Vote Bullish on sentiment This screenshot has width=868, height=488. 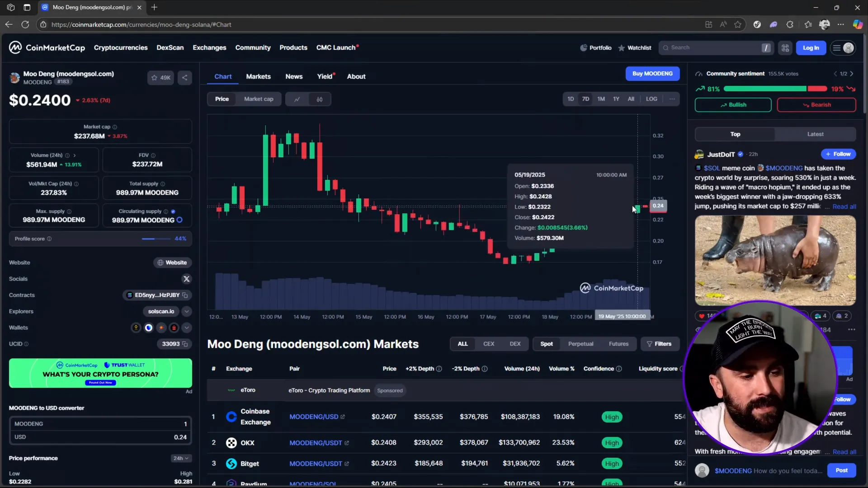click(x=733, y=105)
